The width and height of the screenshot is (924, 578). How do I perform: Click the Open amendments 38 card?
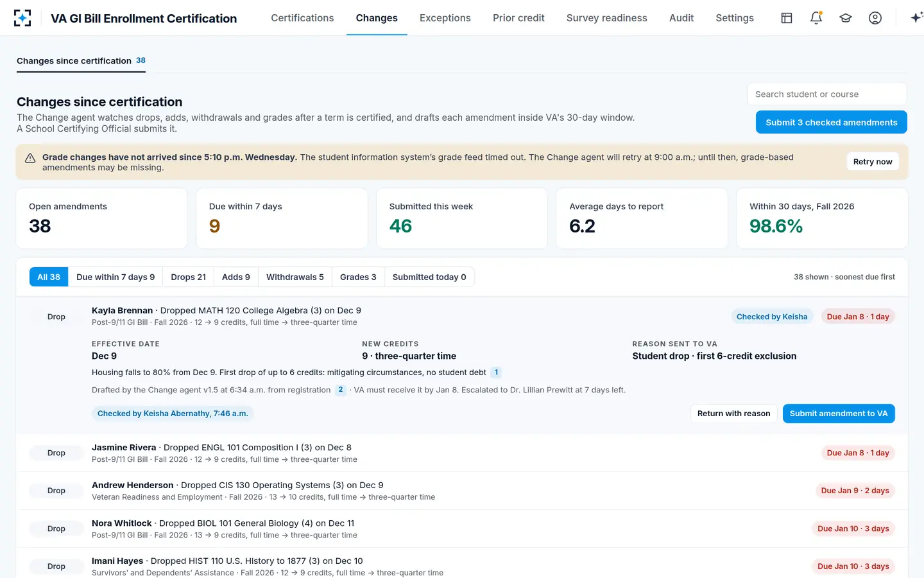[101, 218]
